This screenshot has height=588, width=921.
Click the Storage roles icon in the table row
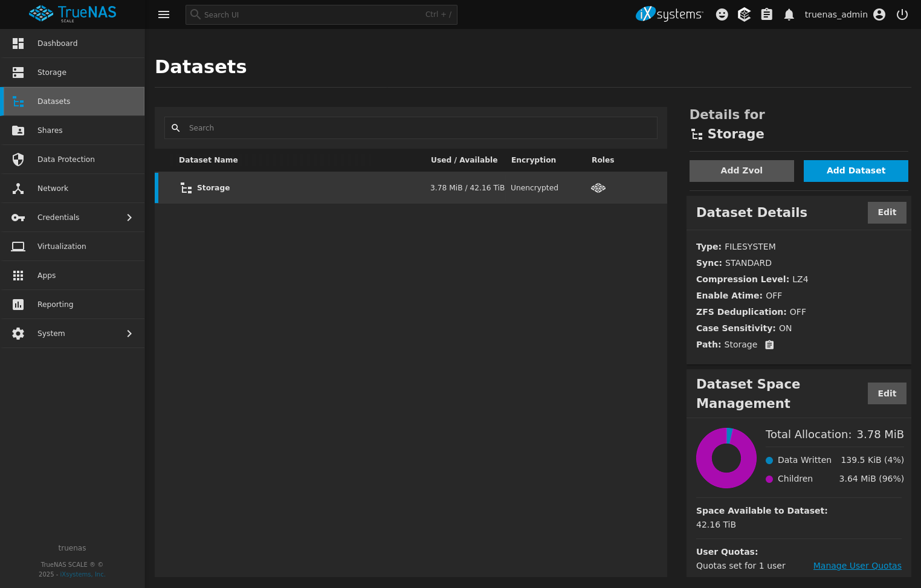(x=598, y=188)
